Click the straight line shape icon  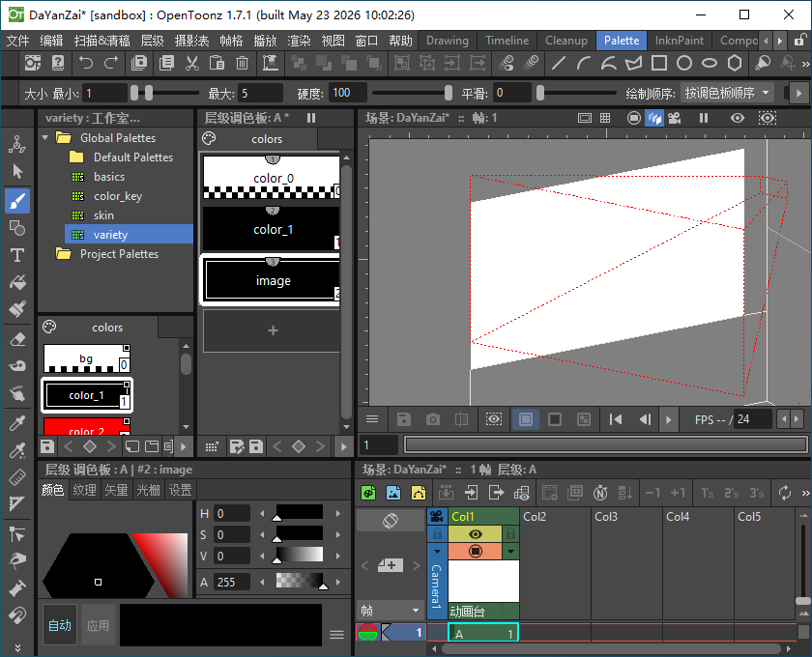(x=559, y=63)
